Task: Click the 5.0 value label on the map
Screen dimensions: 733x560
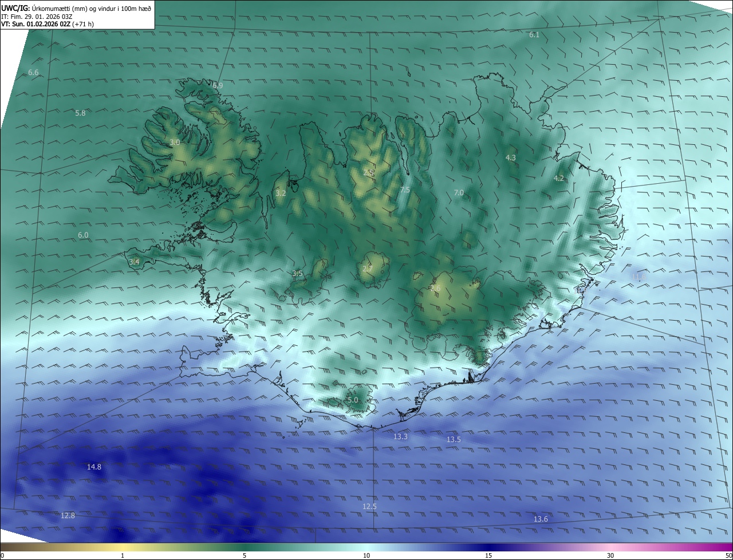Action: click(x=353, y=400)
